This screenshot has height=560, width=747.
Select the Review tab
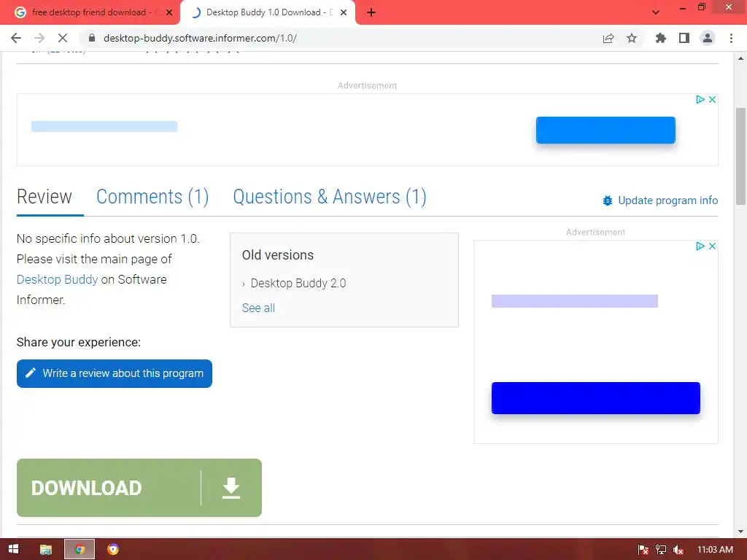[x=44, y=197]
